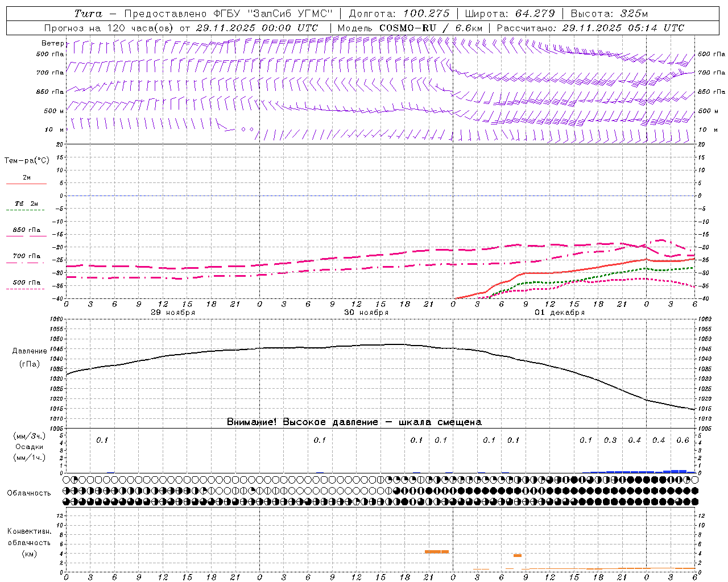The image size is (728, 582).
Task: Click the elevation text 'Высота: 325м'
Action: tap(609, 14)
